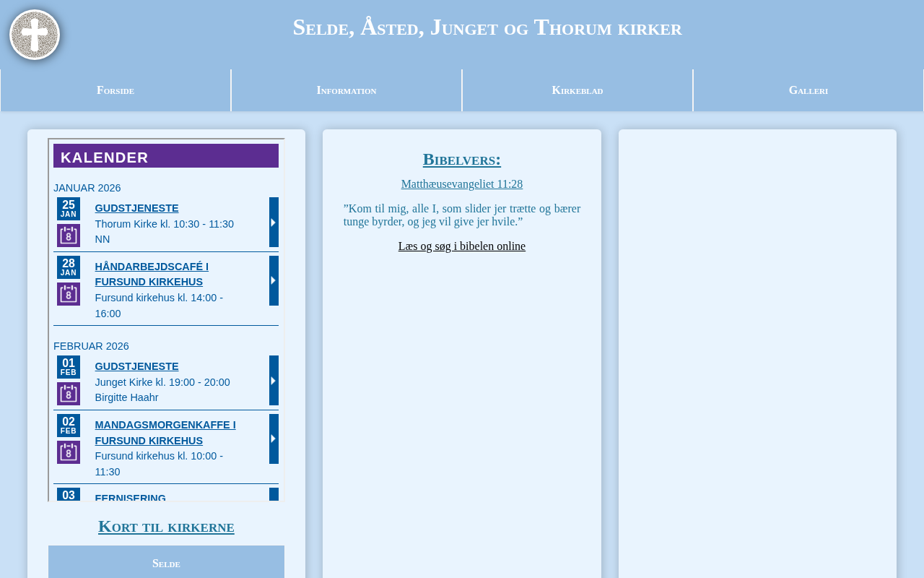Open the Fernisering event link

130,498
